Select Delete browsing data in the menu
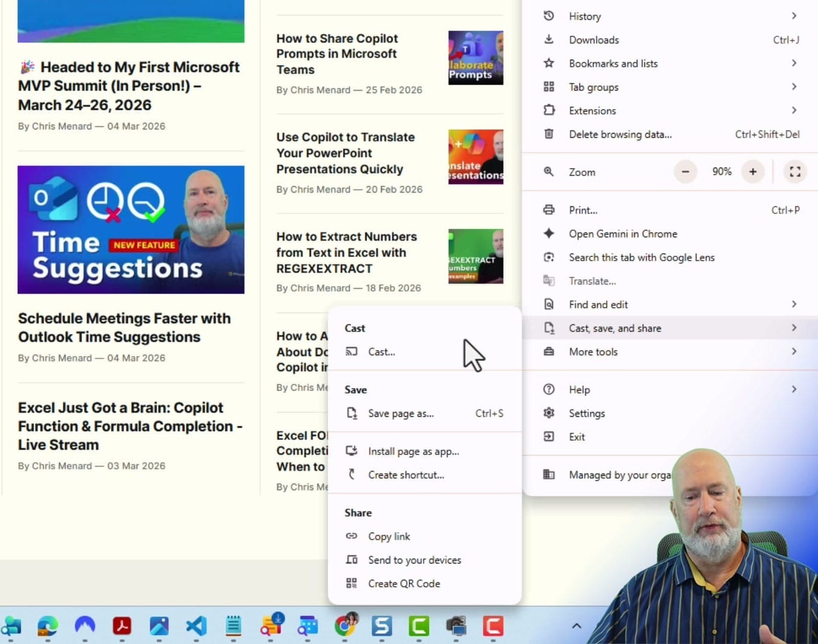This screenshot has height=644, width=818. click(621, 134)
